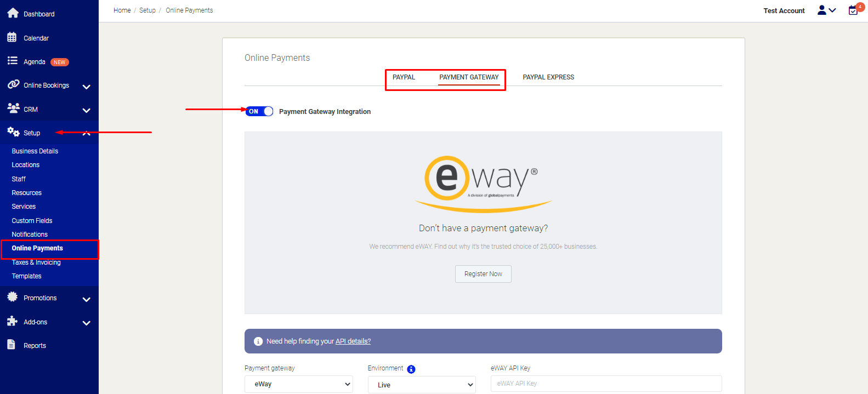Select the PAYMENT GATEWAY tab
The image size is (868, 394).
pyautogui.click(x=469, y=77)
